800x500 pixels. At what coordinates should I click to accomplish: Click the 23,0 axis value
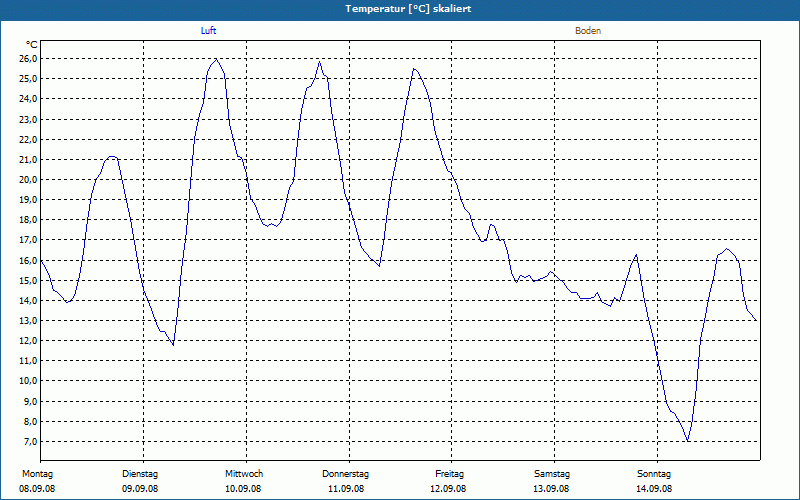click(x=29, y=119)
